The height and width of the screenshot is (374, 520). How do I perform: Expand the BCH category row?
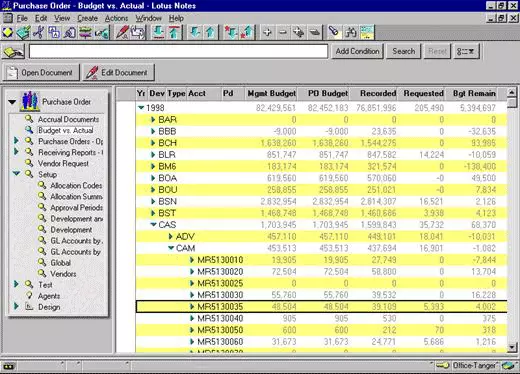[153, 143]
